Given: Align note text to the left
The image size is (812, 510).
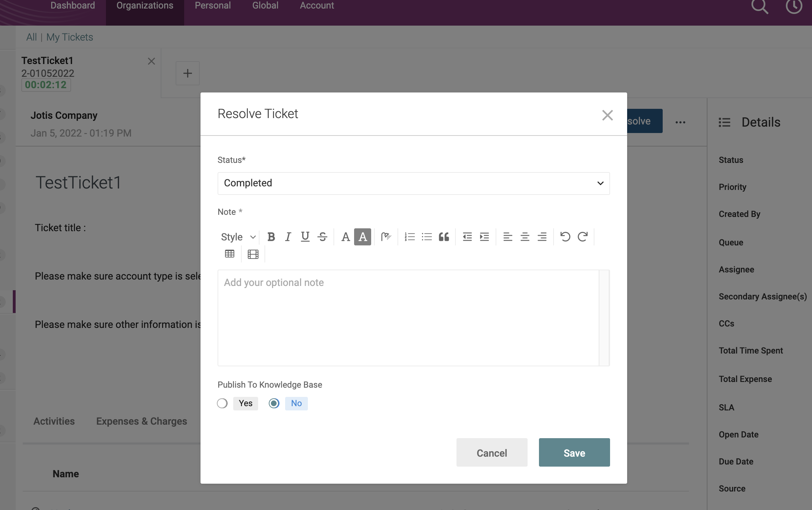Looking at the screenshot, I should pos(508,237).
